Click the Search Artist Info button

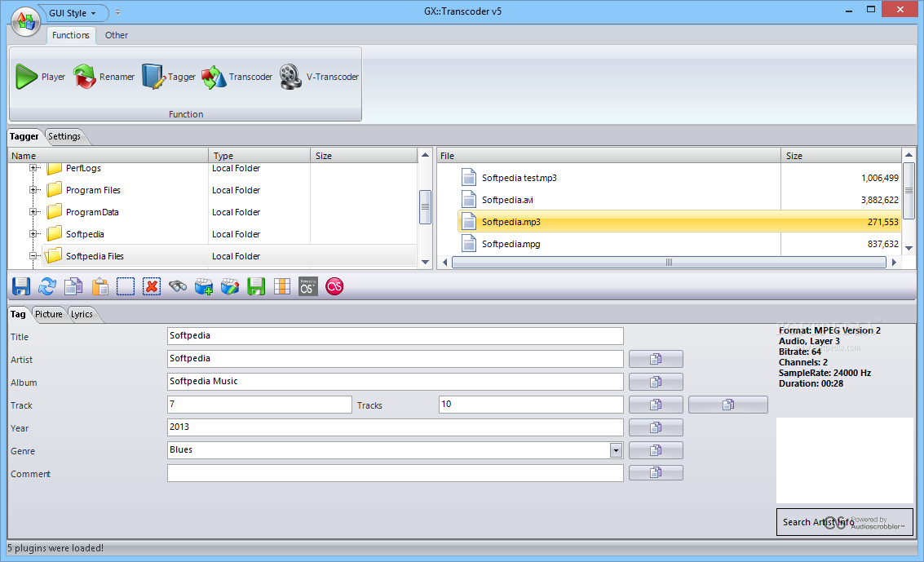(x=844, y=522)
